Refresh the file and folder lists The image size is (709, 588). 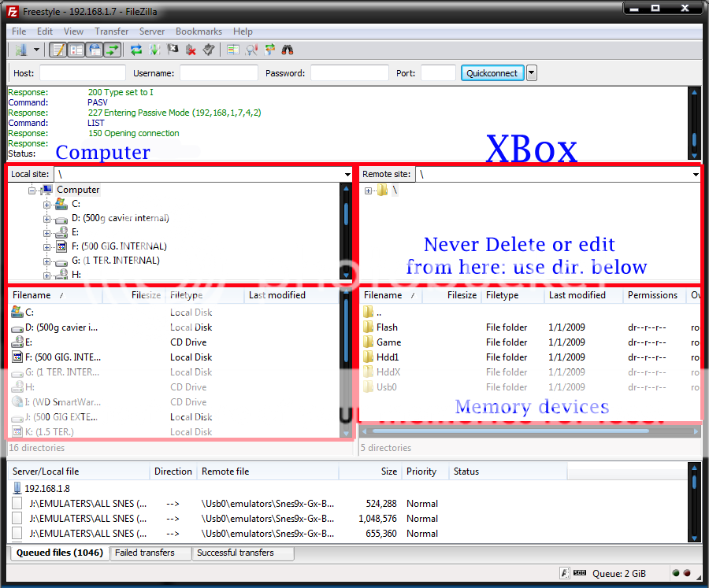point(136,50)
